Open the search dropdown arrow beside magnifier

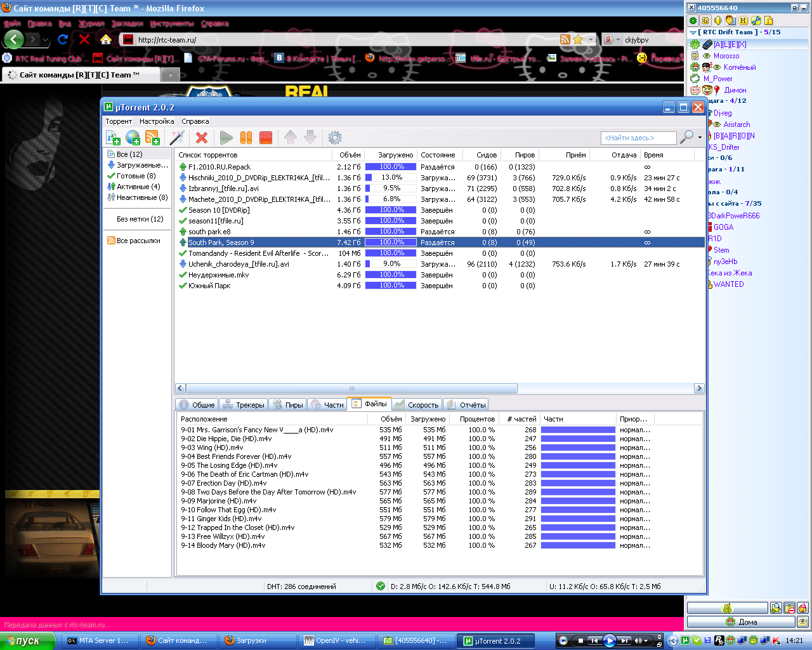click(x=700, y=138)
